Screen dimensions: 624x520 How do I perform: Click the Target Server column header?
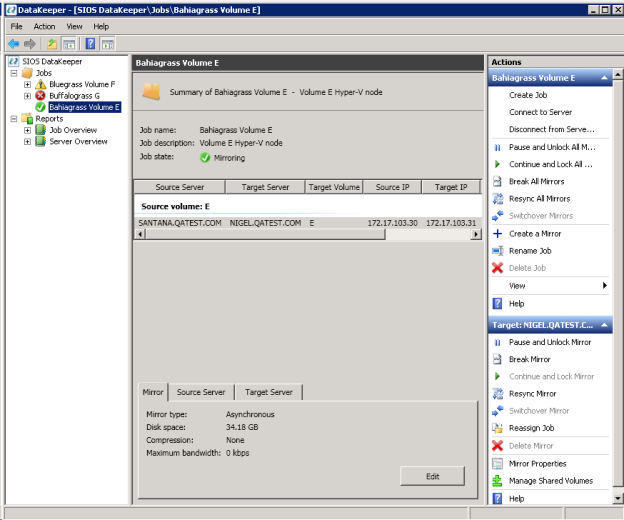[265, 187]
